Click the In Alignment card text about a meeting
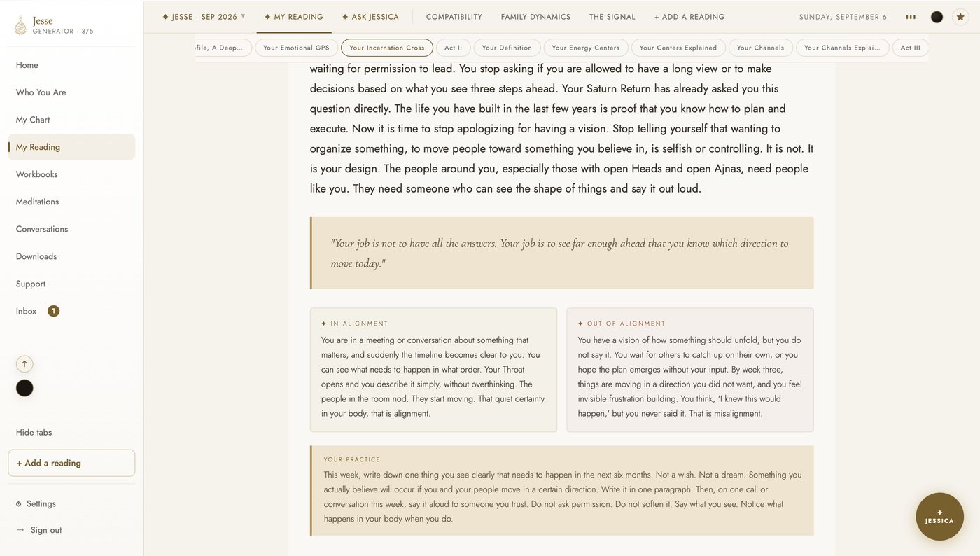980x556 pixels. coord(433,377)
